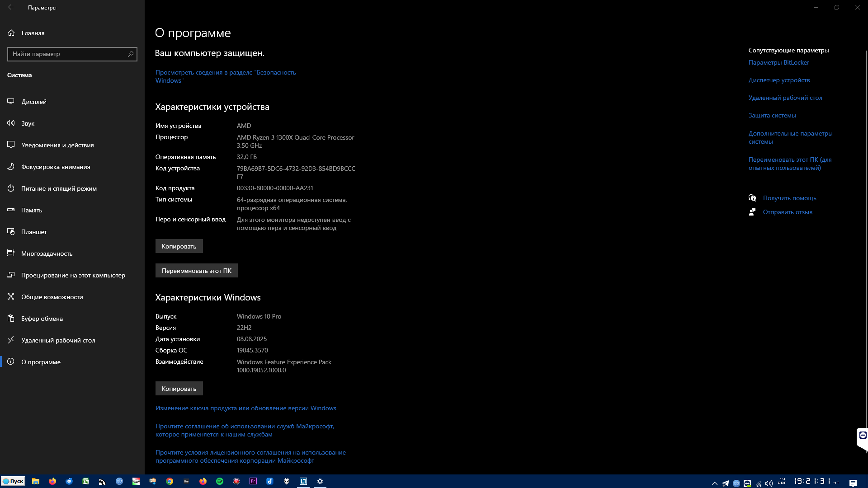
Task: Copy device specifications with Копировать
Action: tap(179, 246)
